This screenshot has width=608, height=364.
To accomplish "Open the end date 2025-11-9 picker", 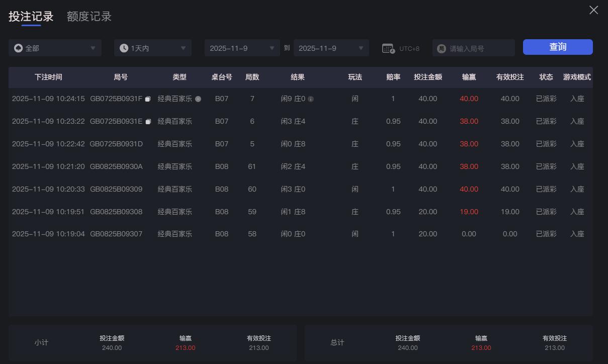I will click(x=331, y=48).
